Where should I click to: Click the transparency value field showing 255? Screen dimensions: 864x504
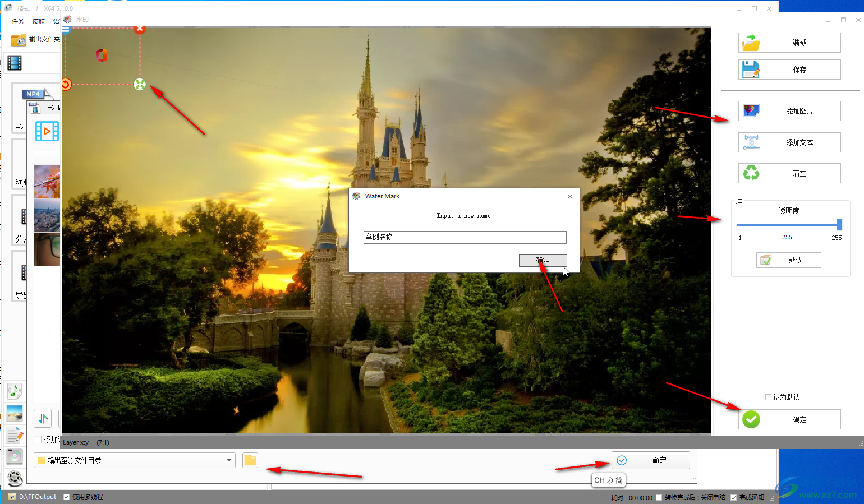(789, 238)
